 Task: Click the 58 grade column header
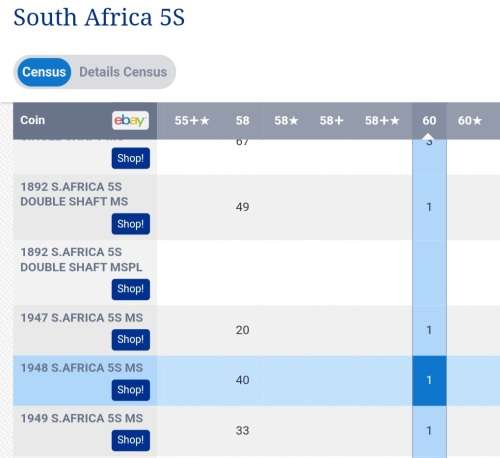tap(242, 120)
